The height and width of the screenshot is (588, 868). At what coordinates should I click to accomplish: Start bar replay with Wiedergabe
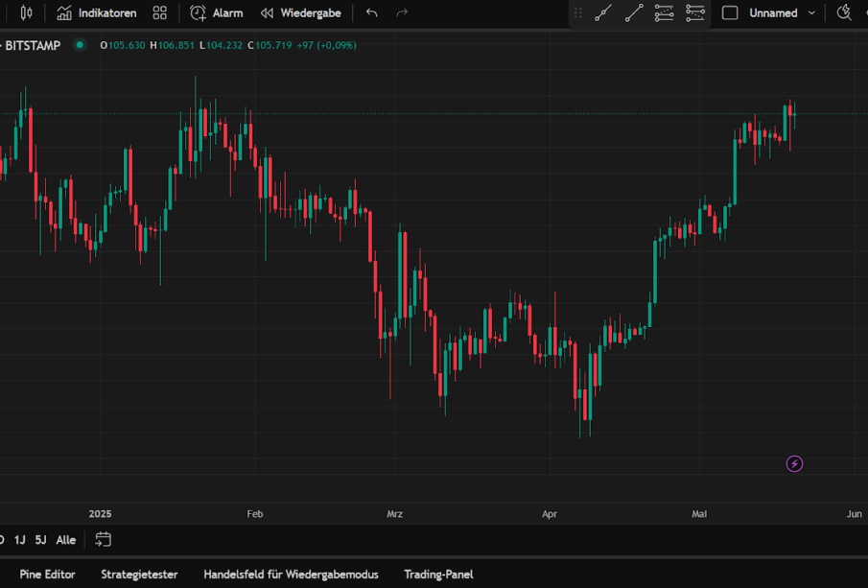point(300,13)
